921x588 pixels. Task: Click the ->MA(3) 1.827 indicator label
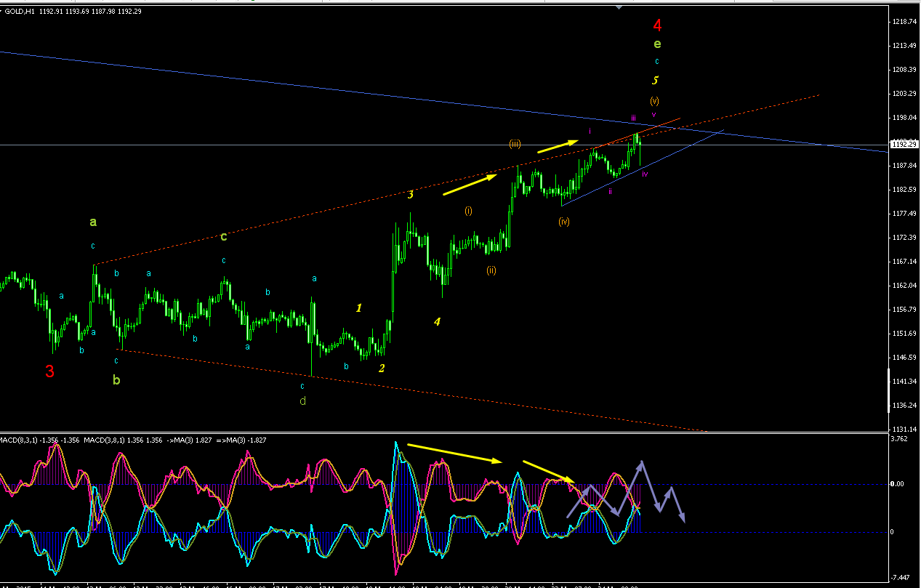190,440
